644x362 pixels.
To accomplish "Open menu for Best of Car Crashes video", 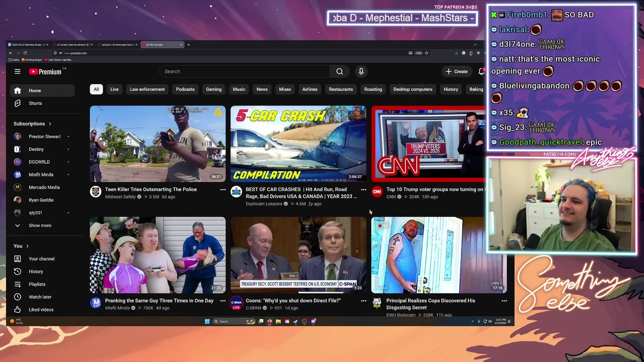I will pyautogui.click(x=363, y=190).
